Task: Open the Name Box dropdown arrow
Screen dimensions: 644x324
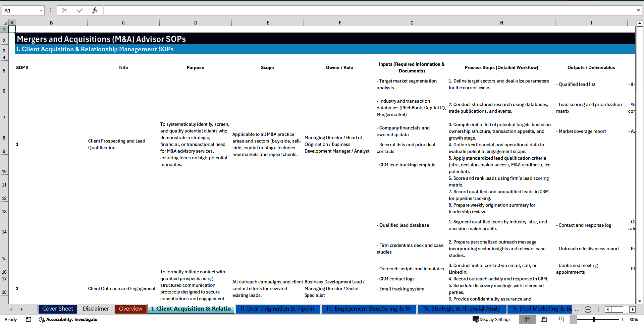Action: point(41,10)
